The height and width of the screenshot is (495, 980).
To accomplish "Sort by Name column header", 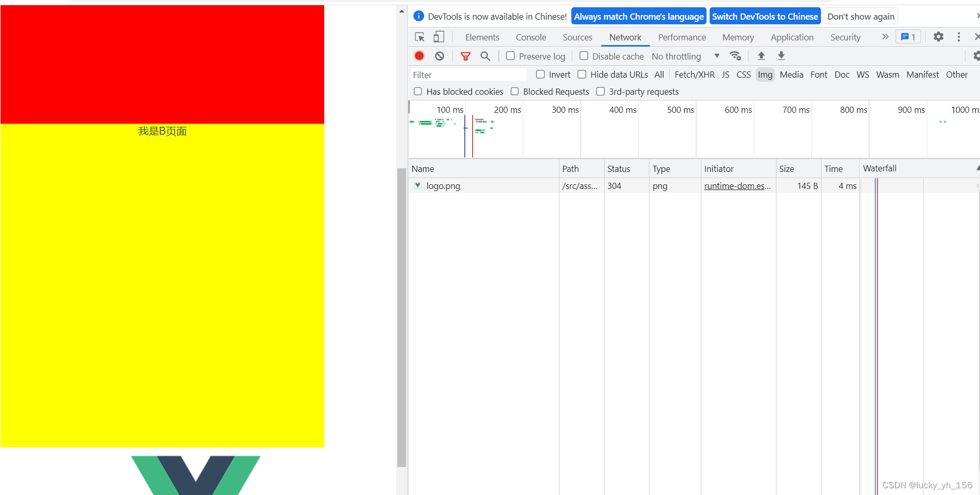I will (483, 169).
